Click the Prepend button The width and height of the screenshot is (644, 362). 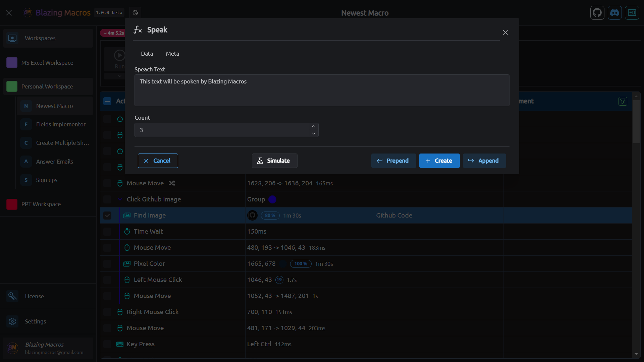393,161
